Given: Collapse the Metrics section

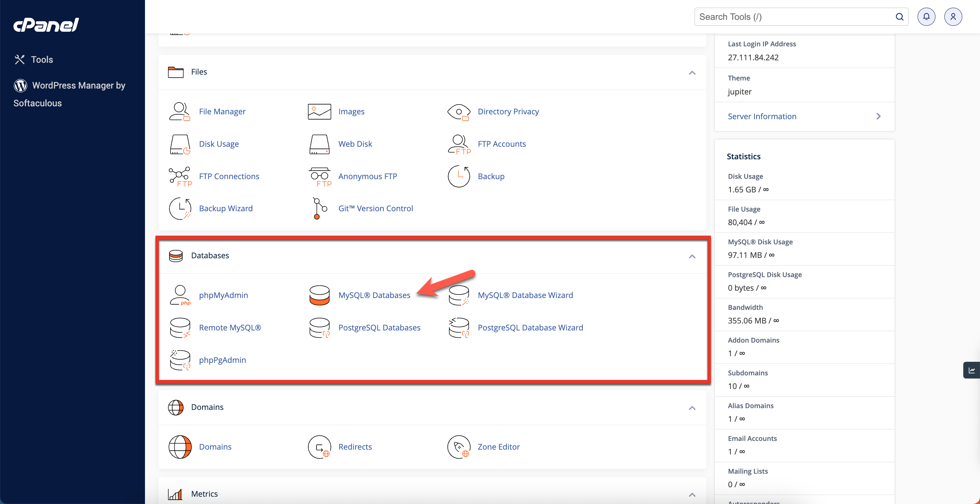Looking at the screenshot, I should click(x=692, y=495).
